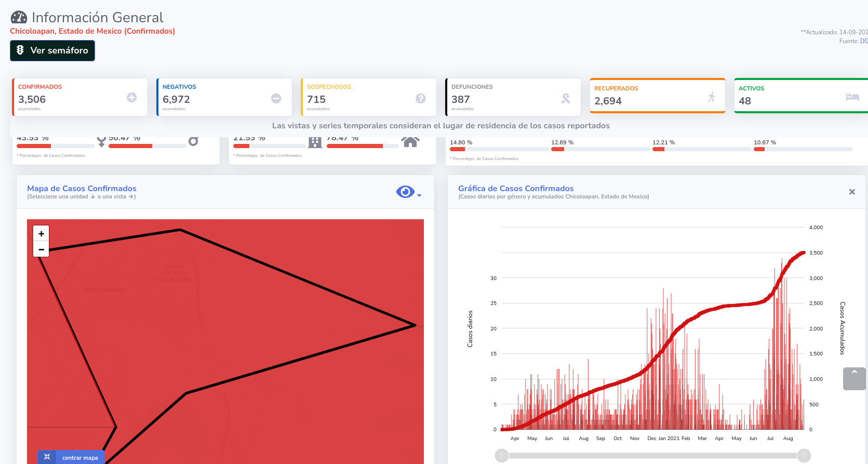Image resolution: width=868 pixels, height=464 pixels.
Task: Zoom in the map with plus button
Action: coord(41,233)
